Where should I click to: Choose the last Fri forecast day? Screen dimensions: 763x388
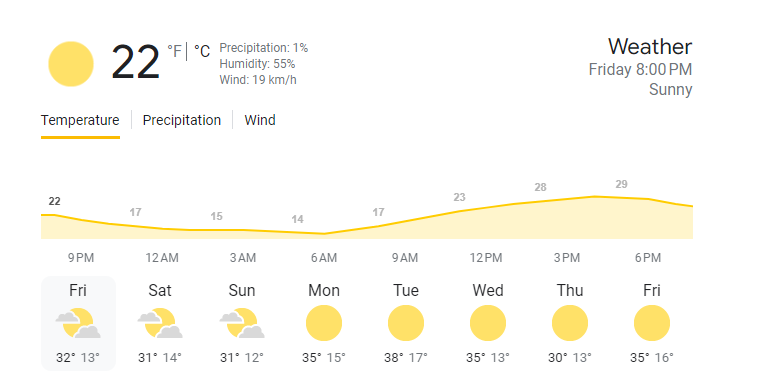pos(652,323)
